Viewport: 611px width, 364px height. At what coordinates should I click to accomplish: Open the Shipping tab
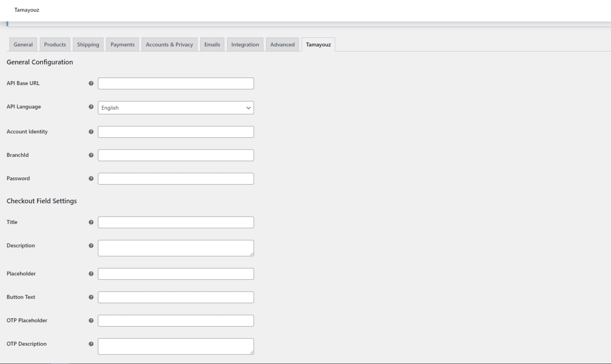tap(88, 45)
